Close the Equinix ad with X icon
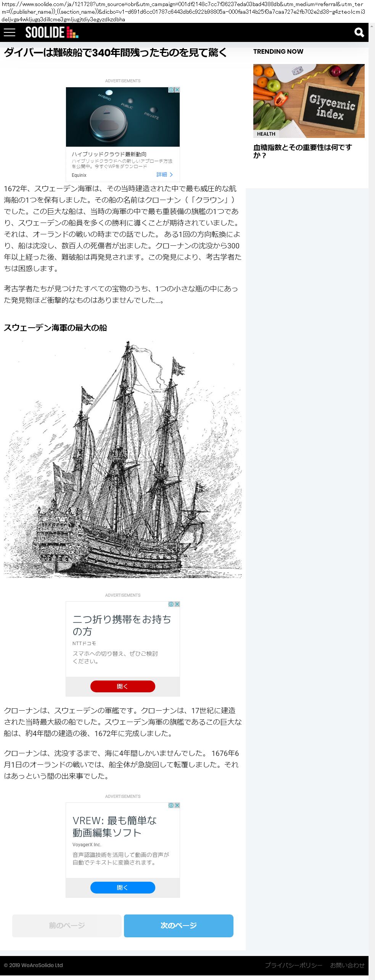 coord(177,90)
